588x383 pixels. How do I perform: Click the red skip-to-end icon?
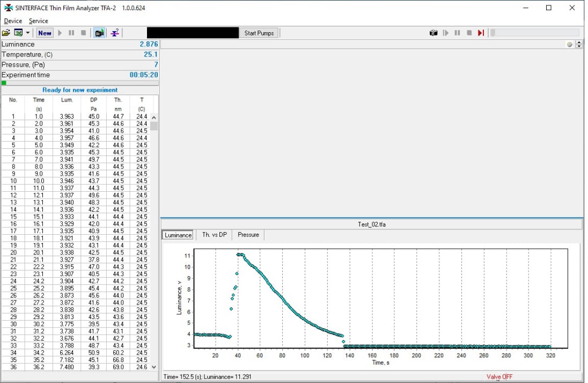coord(481,33)
